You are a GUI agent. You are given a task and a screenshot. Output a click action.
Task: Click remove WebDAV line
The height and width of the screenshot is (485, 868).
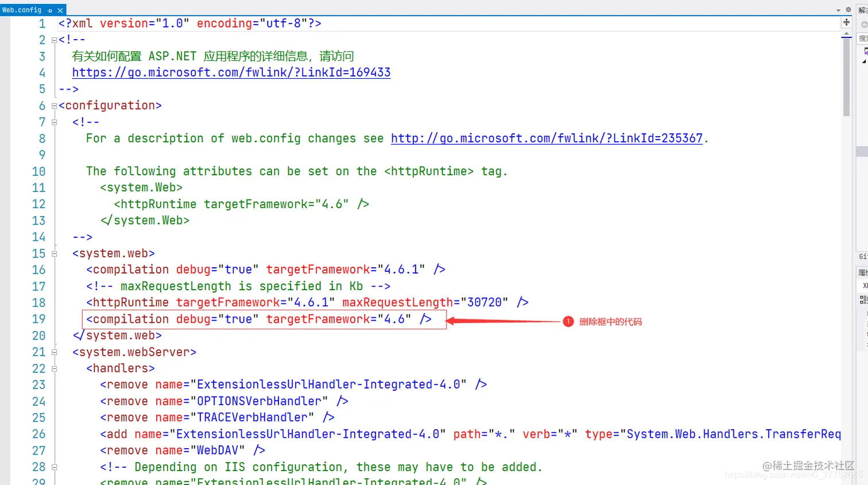point(183,451)
